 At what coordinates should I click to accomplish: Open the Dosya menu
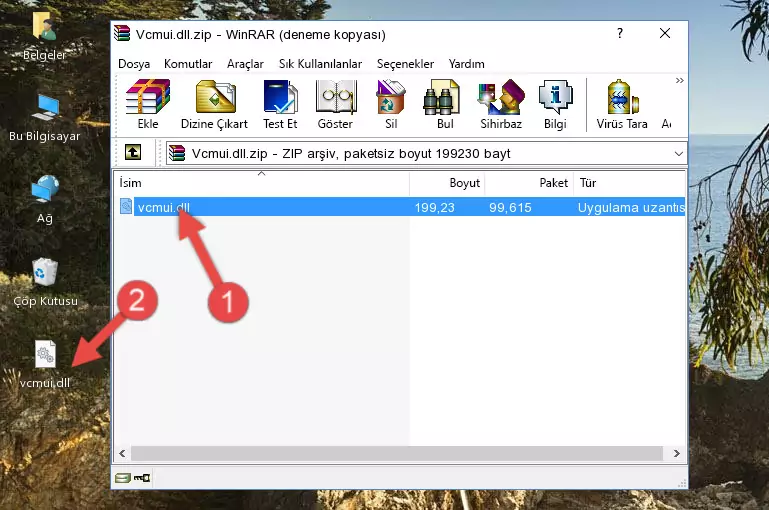[134, 64]
